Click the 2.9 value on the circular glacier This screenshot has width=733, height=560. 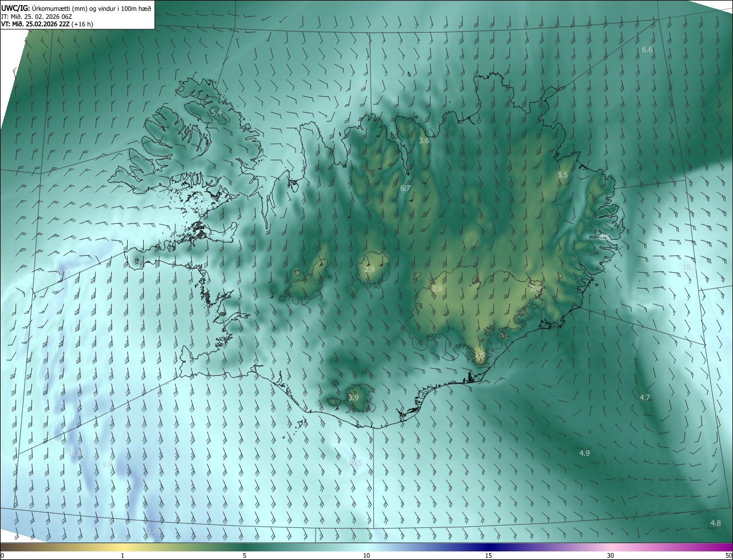coord(369,269)
